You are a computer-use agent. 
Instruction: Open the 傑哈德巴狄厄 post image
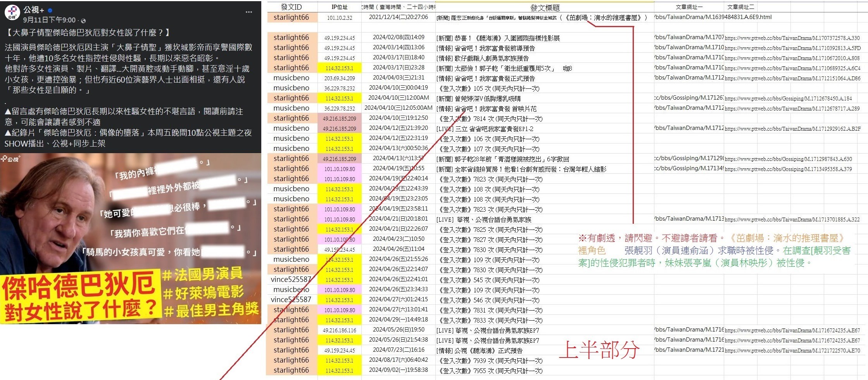131,239
